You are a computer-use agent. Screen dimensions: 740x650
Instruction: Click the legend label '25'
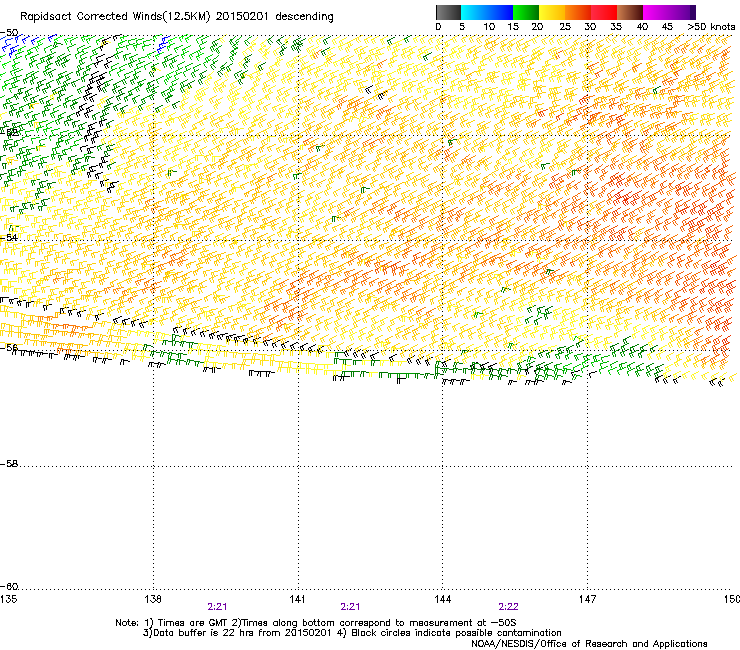click(565, 27)
